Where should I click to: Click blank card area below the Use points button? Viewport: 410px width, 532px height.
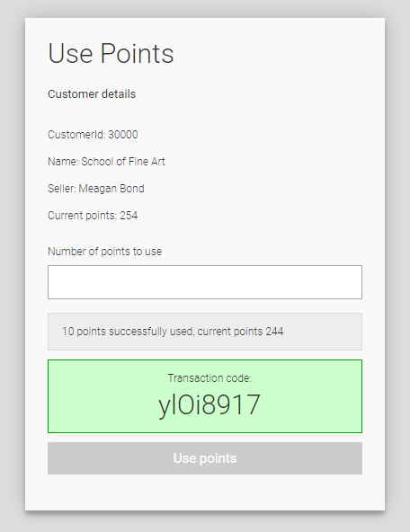tap(205, 492)
